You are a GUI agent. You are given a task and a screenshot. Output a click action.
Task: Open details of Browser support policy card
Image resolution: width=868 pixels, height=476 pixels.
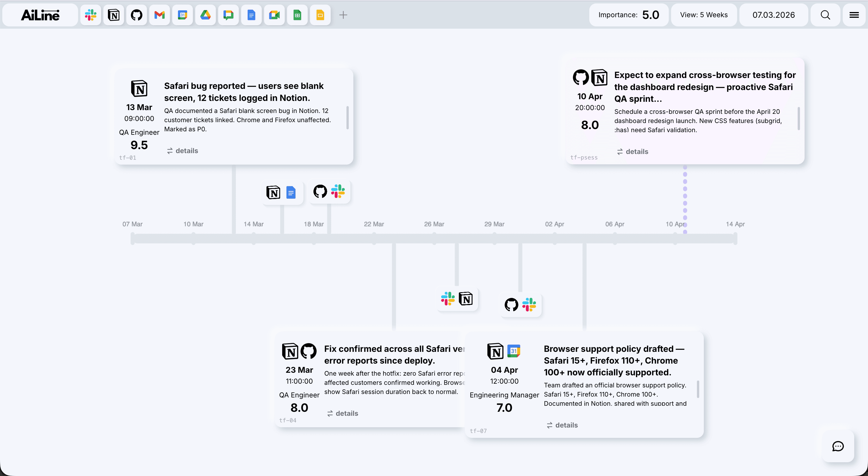tap(562, 425)
